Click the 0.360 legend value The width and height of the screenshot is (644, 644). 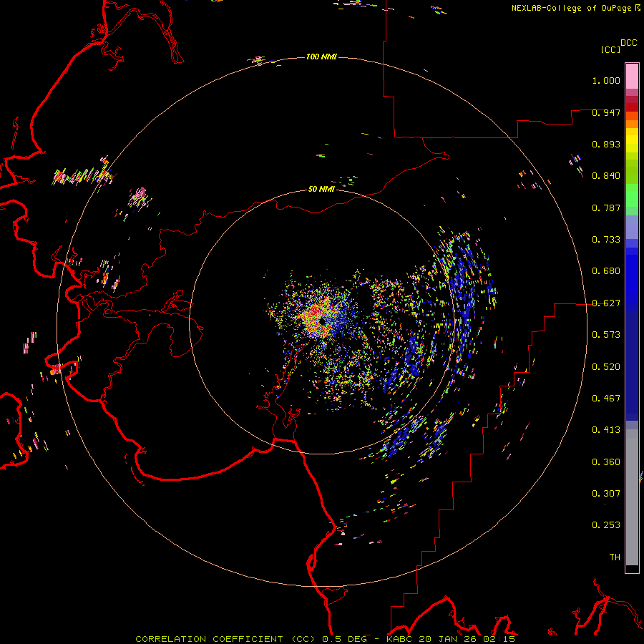(x=606, y=462)
